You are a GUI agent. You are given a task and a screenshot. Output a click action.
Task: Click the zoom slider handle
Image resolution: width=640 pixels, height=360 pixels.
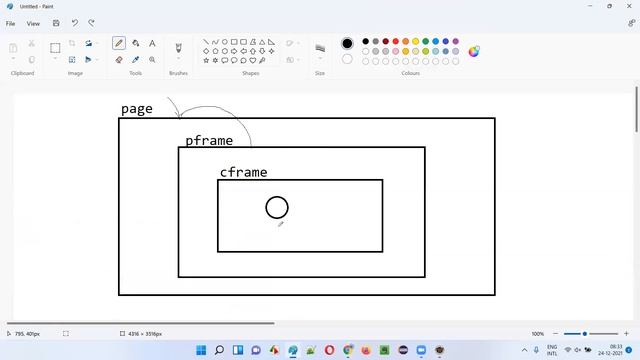(x=584, y=334)
